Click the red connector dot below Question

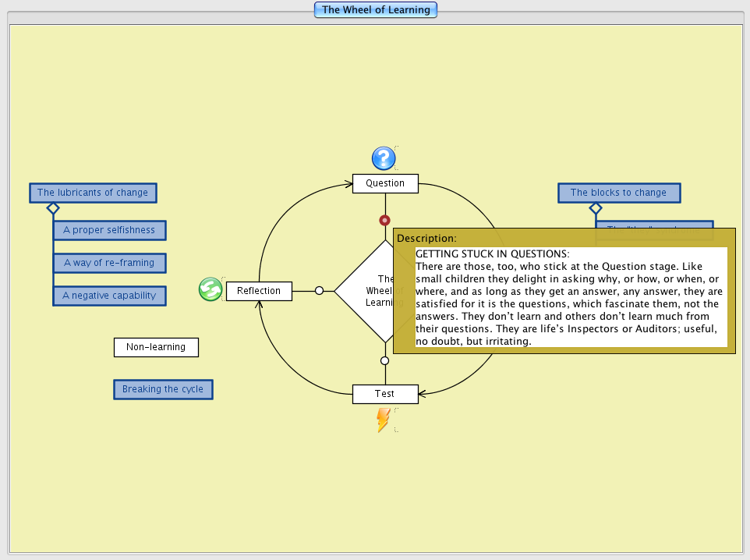click(384, 221)
